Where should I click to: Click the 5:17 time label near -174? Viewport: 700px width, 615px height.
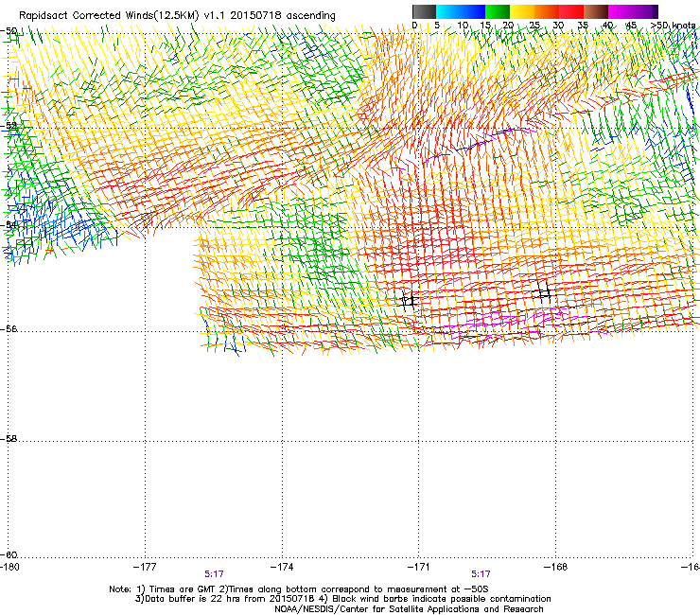point(214,574)
